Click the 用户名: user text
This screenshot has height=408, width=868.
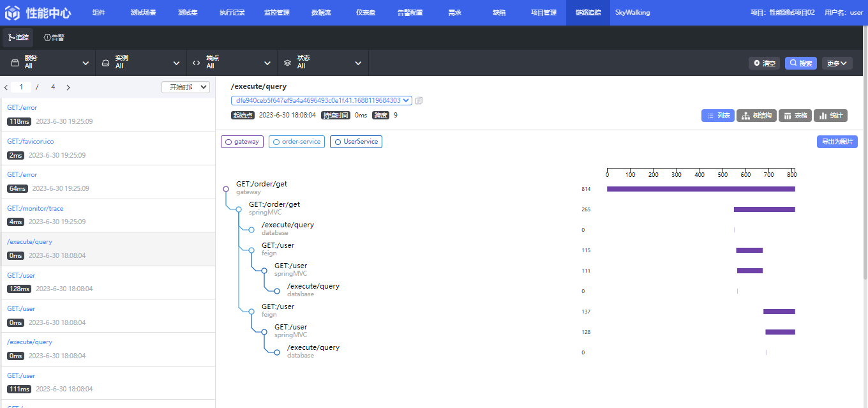coord(844,13)
